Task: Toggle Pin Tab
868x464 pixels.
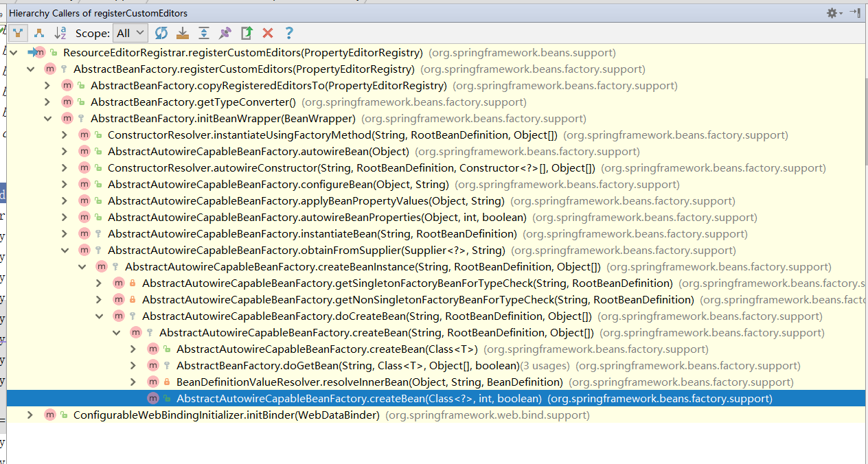Action: (x=225, y=33)
